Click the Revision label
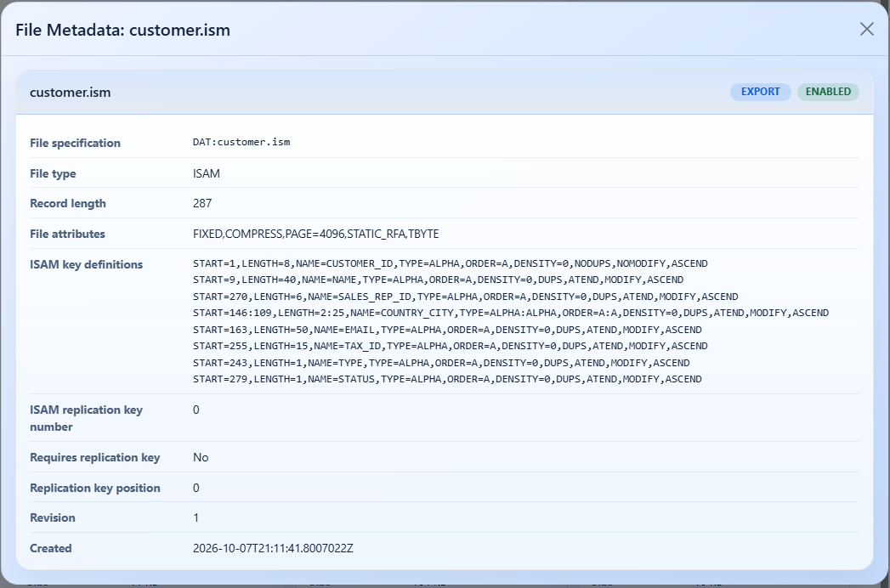Viewport: 890px width, 588px height. coord(52,517)
